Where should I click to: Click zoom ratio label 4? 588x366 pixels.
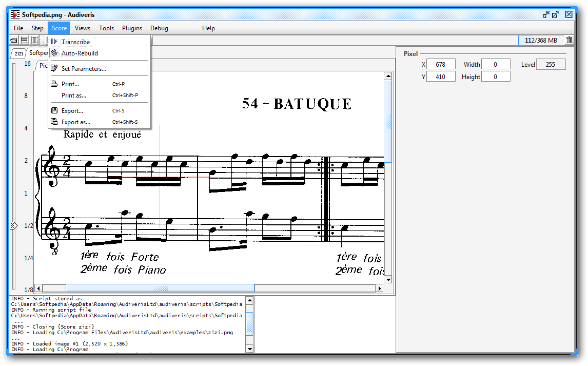[x=26, y=128]
